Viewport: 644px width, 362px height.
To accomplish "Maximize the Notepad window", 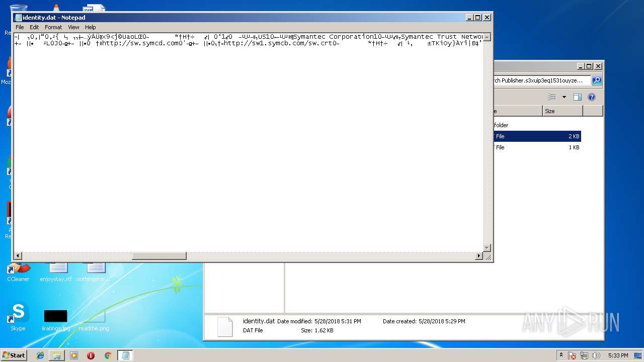I will tap(478, 17).
